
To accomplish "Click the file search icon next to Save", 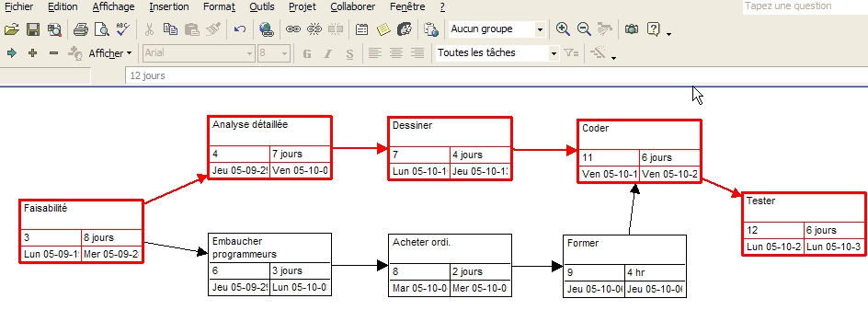I will tap(53, 29).
